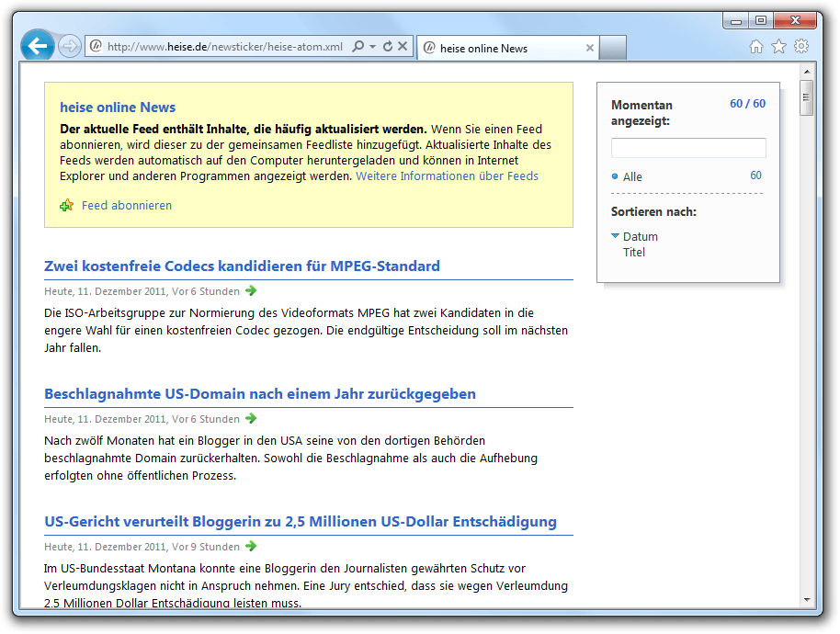Open the Zwei kostenfreie Codecs MPEG-Standard article

coord(242,266)
